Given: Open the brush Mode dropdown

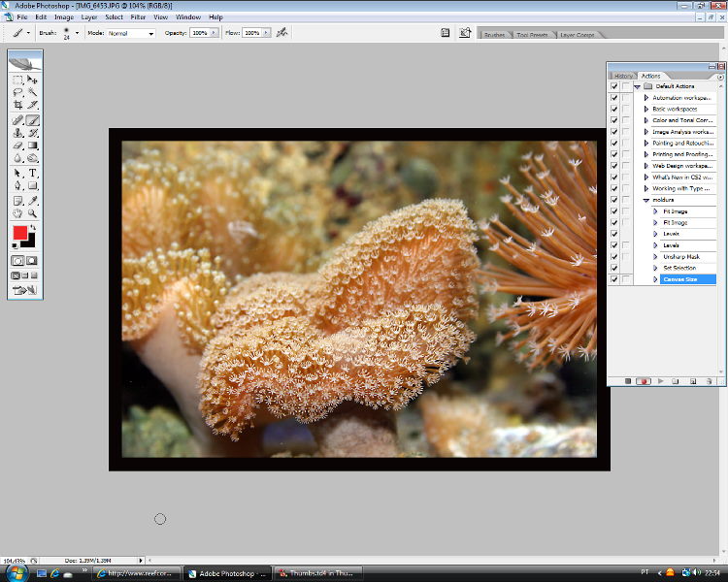Looking at the screenshot, I should click(131, 33).
